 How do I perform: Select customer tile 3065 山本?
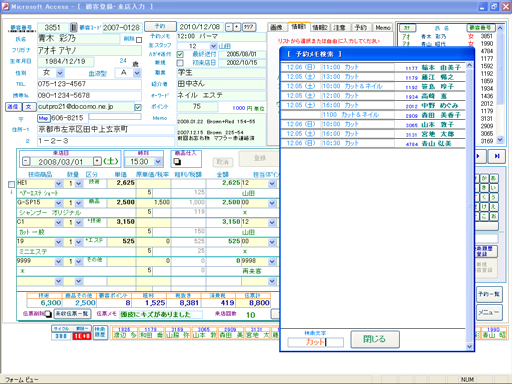204,333
